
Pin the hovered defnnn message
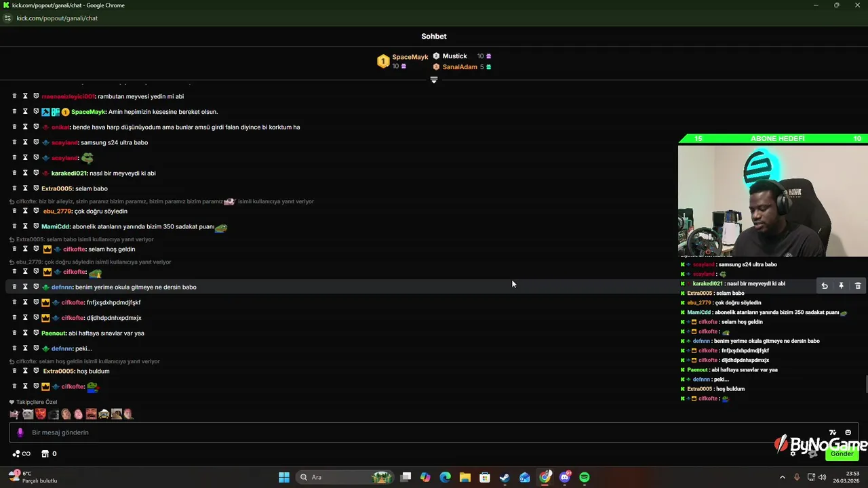pos(841,286)
